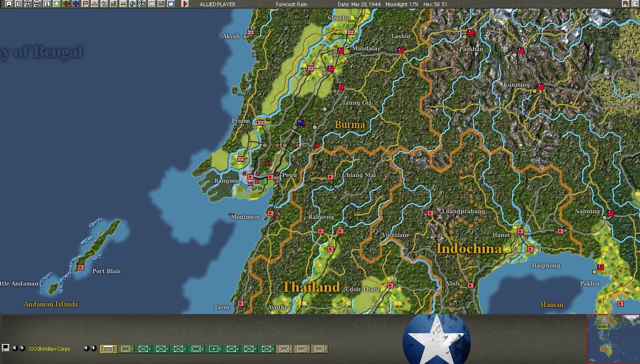Open the document list icon in toolbar
This screenshot has height=364, width=640.
click(18, 4)
